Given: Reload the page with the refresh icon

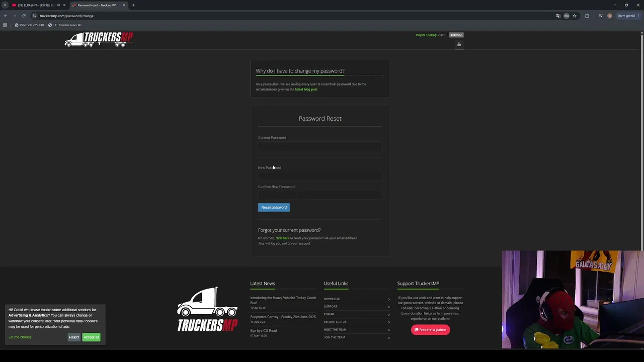Looking at the screenshot, I should click(24, 16).
